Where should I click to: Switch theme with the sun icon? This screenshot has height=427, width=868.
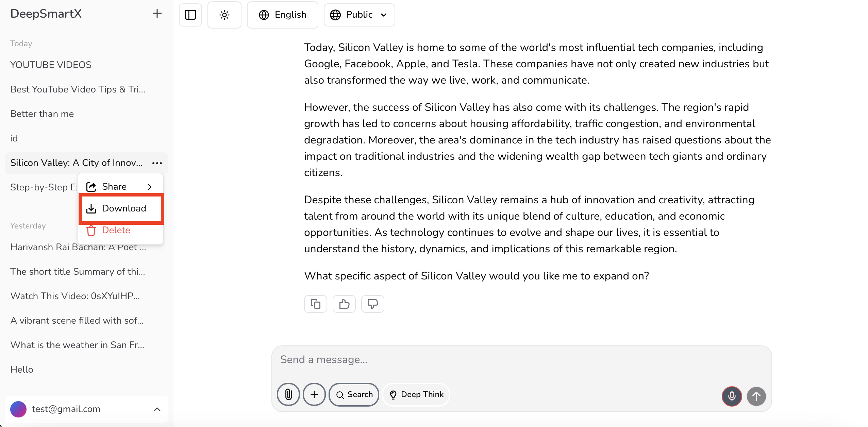coord(224,15)
